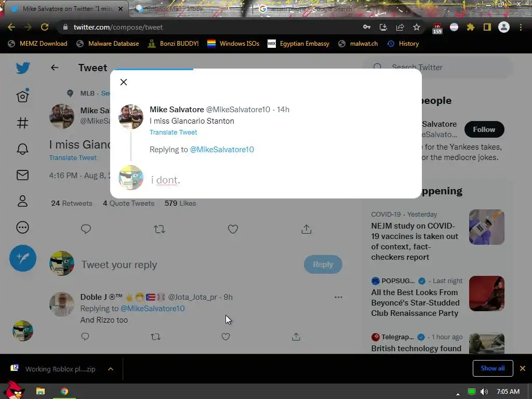
Task: Click Chrome back arrow
Action: click(11, 27)
